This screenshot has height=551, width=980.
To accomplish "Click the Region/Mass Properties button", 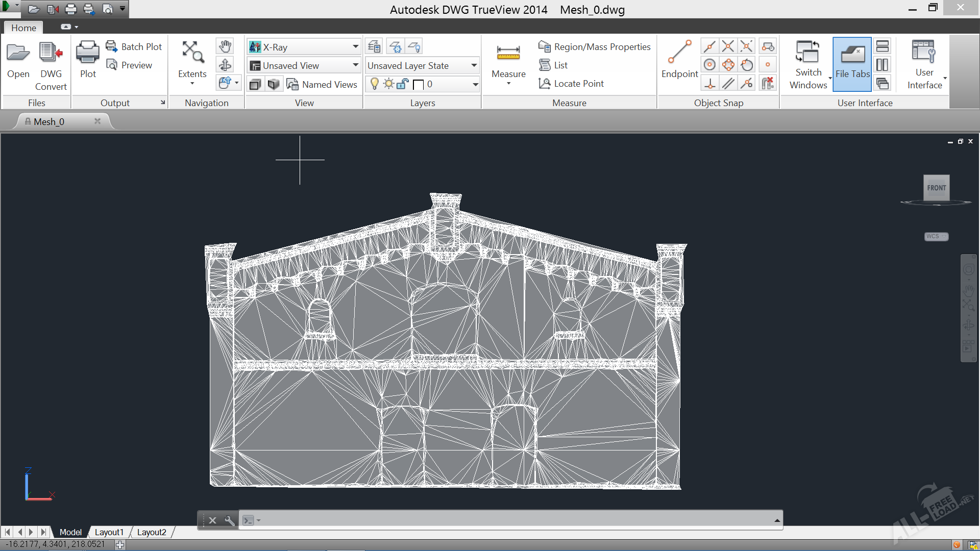I will point(595,47).
